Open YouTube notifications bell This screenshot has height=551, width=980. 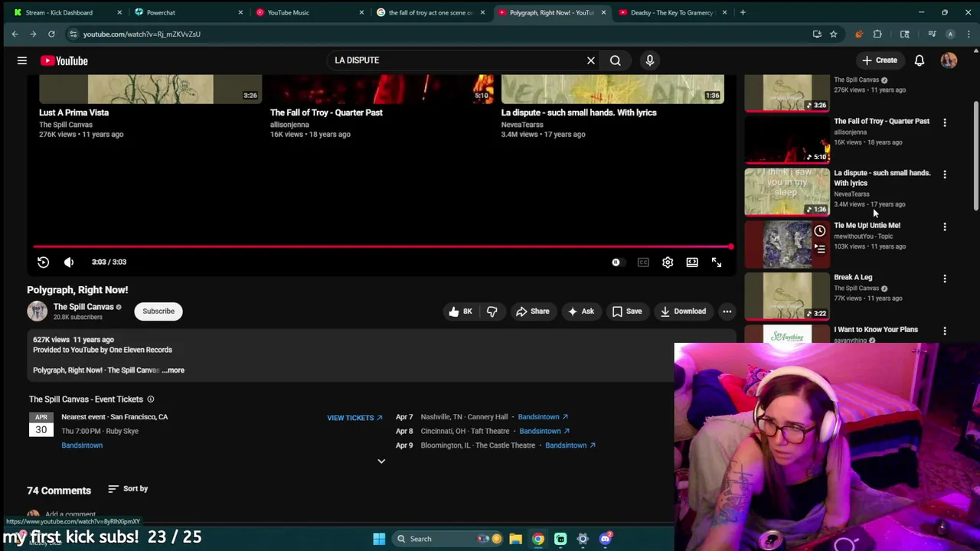point(919,60)
